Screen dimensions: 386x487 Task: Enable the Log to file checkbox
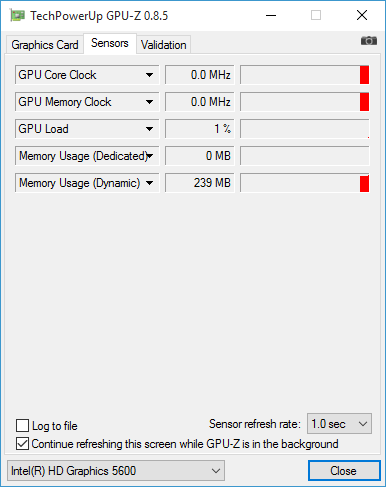pos(22,426)
